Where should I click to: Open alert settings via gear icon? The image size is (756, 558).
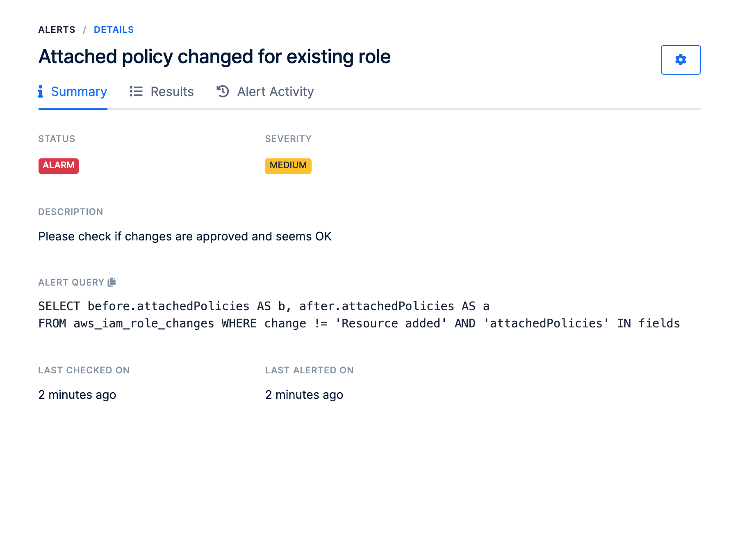[680, 60]
